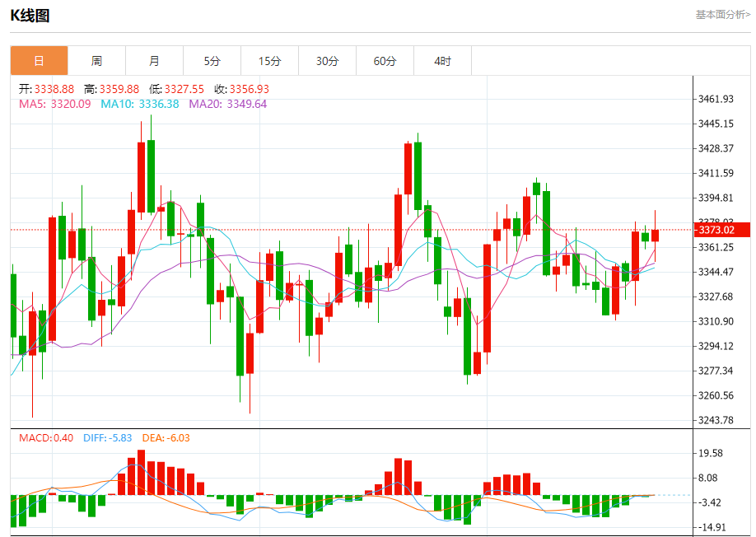Open the 60分 interval tab
Viewport: 756px width, 537px height.
click(x=385, y=61)
